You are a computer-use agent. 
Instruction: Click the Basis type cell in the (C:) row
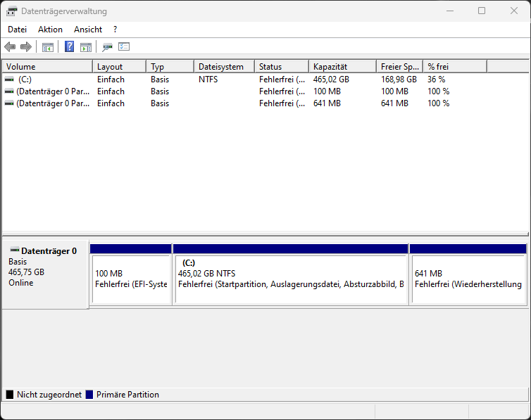coord(160,79)
